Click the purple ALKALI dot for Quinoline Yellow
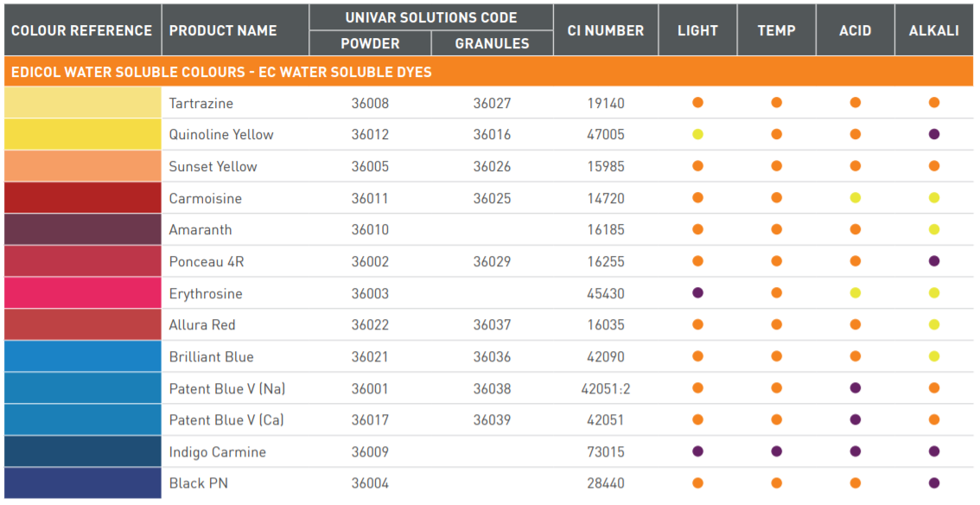 (933, 134)
